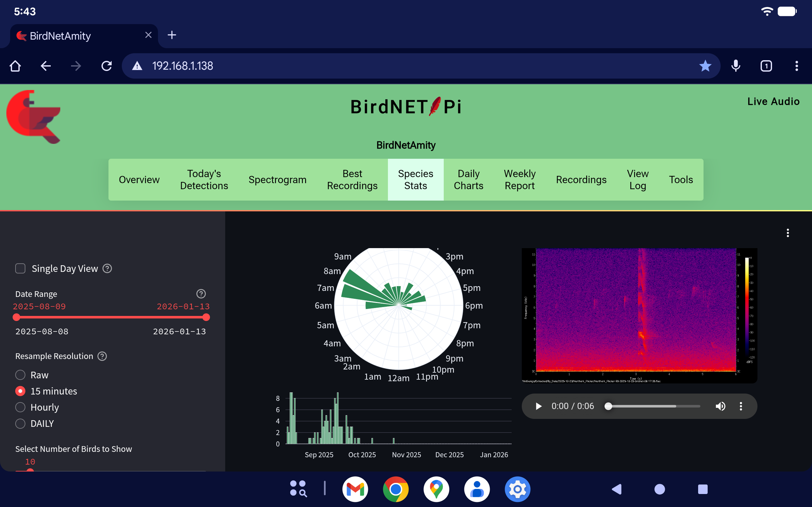812x507 pixels.
Task: Open audio player more options menu
Action: coord(741,406)
